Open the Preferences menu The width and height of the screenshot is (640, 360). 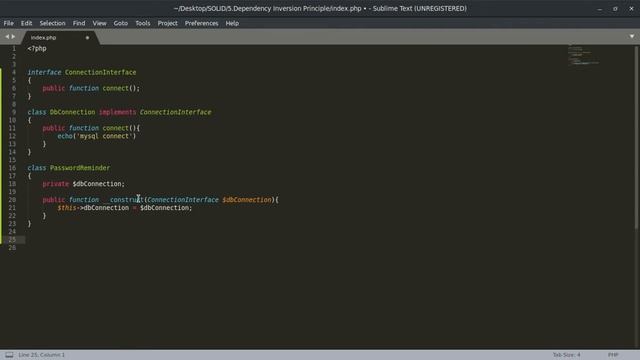tap(201, 23)
